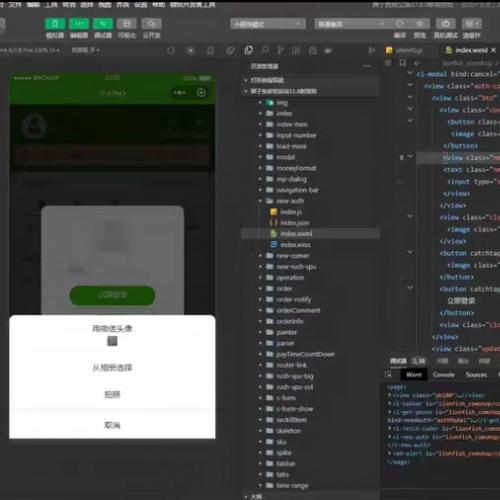Open the 小程序模式 mode dropdown

268,24
